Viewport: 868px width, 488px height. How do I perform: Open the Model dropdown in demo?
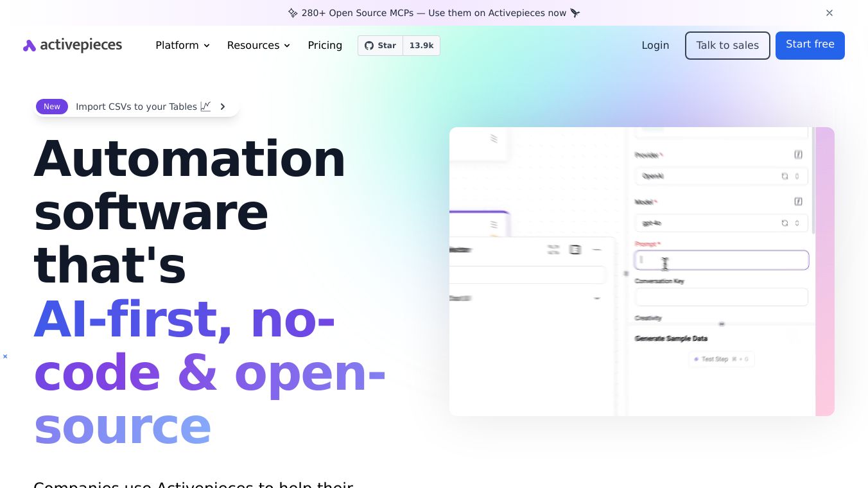tap(721, 223)
